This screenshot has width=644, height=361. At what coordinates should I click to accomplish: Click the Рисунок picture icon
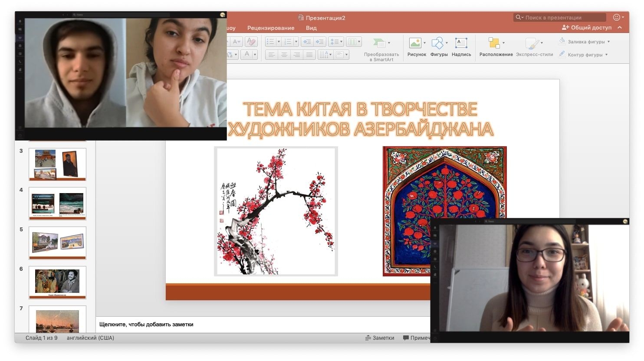[415, 43]
